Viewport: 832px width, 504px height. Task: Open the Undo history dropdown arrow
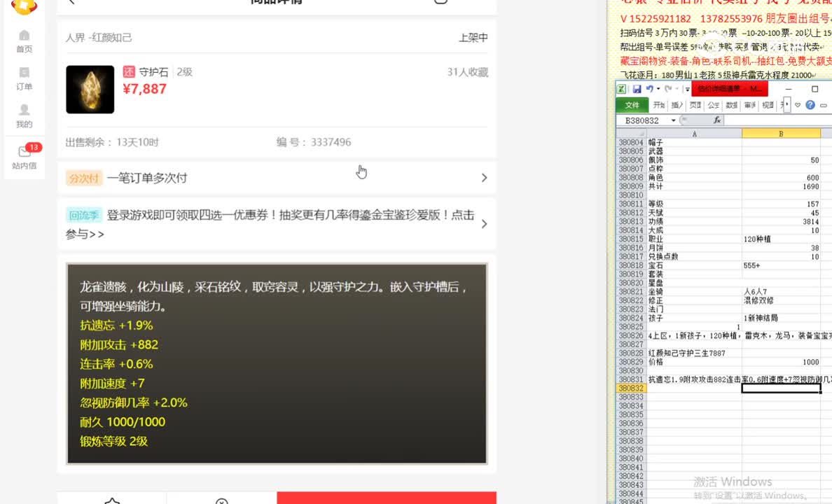pos(659,89)
